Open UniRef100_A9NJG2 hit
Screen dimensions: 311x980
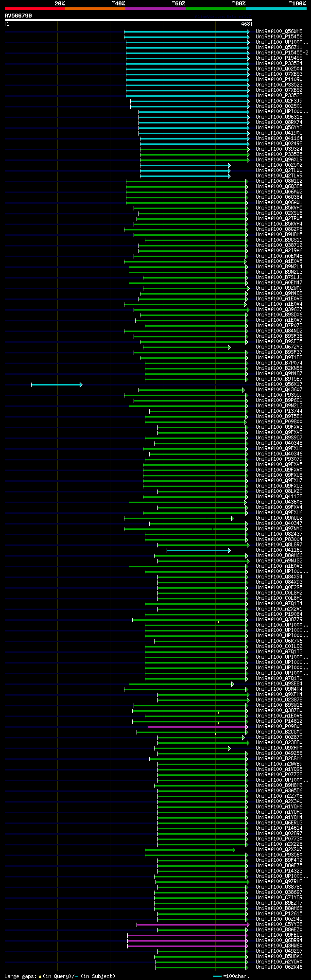pyautogui.click(x=279, y=560)
